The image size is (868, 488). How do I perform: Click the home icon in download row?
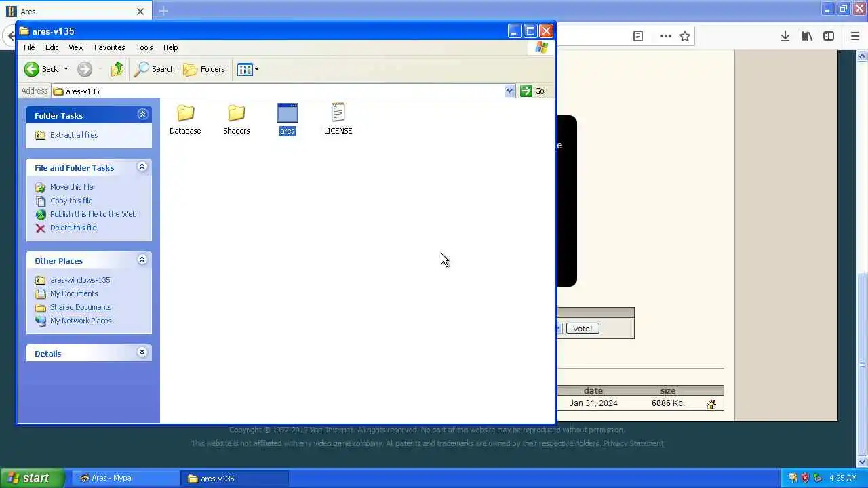tap(711, 405)
